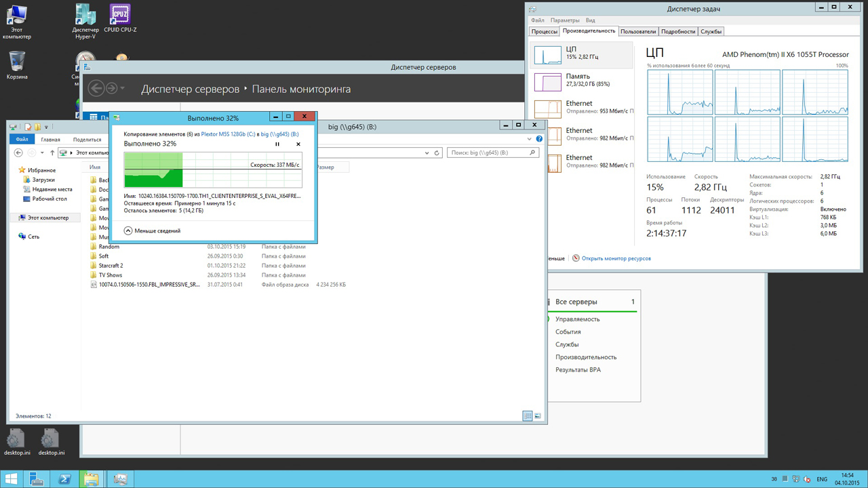Open Explorer help question mark icon
This screenshot has width=868, height=488.
pyautogui.click(x=540, y=139)
